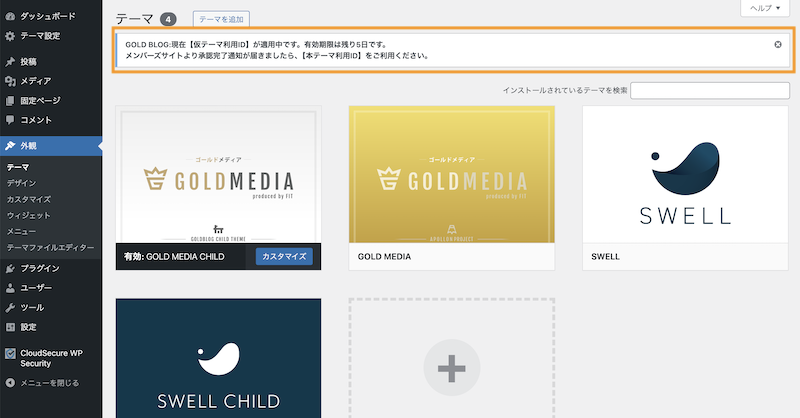Click the SWELL theme name label
Viewport: 800px width, 418px height.
click(x=605, y=257)
